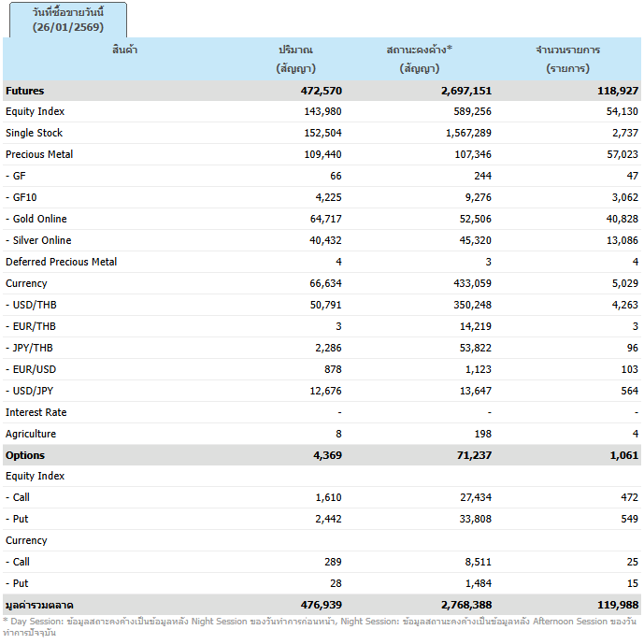Click Futures volume value 472,570
The height and width of the screenshot is (644, 644).
(295, 91)
